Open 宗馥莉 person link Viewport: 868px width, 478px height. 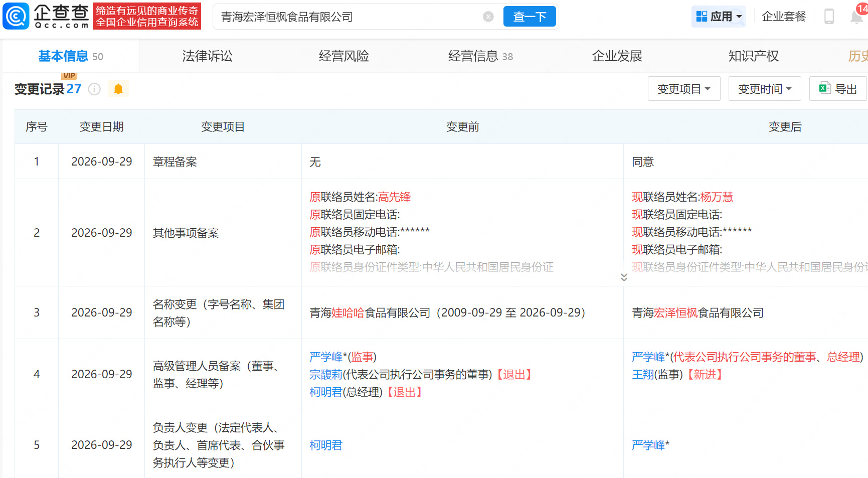click(x=326, y=375)
